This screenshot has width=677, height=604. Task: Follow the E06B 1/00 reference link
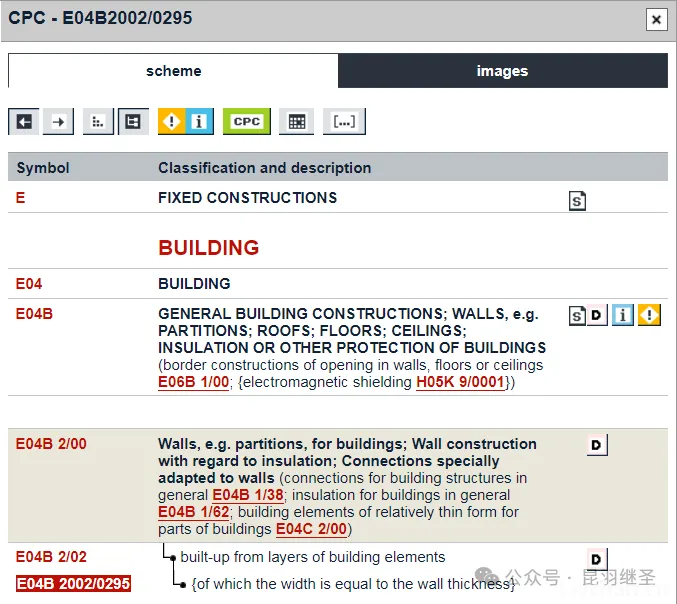point(193,382)
